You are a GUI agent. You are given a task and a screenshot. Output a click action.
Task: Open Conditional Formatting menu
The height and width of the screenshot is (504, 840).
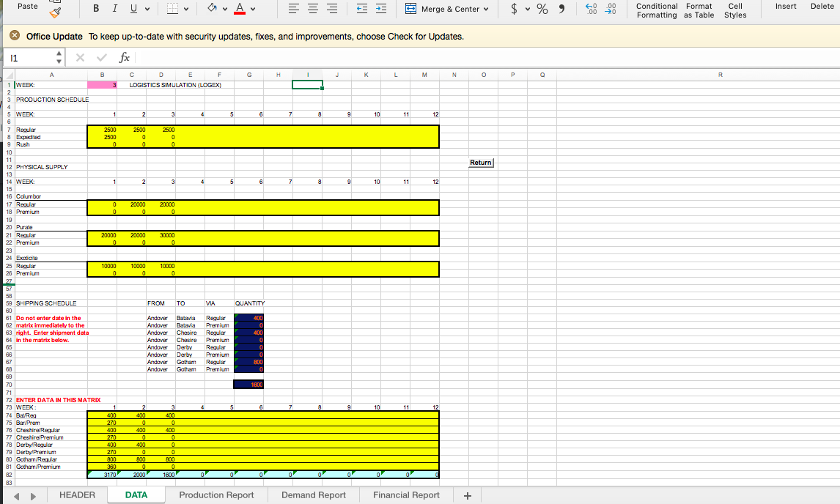657,11
